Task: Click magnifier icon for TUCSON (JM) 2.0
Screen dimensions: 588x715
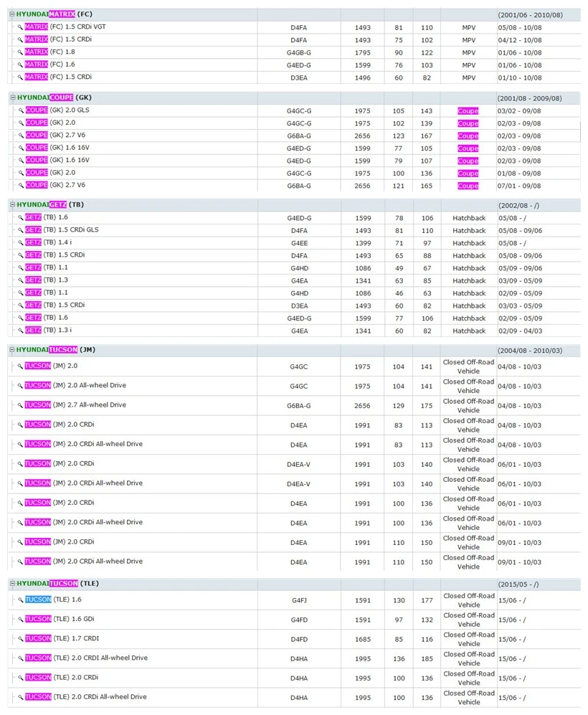Action: 20,366
